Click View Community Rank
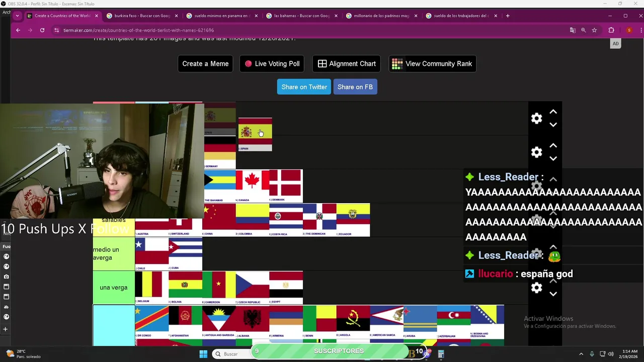The width and height of the screenshot is (644, 362). [x=433, y=64]
